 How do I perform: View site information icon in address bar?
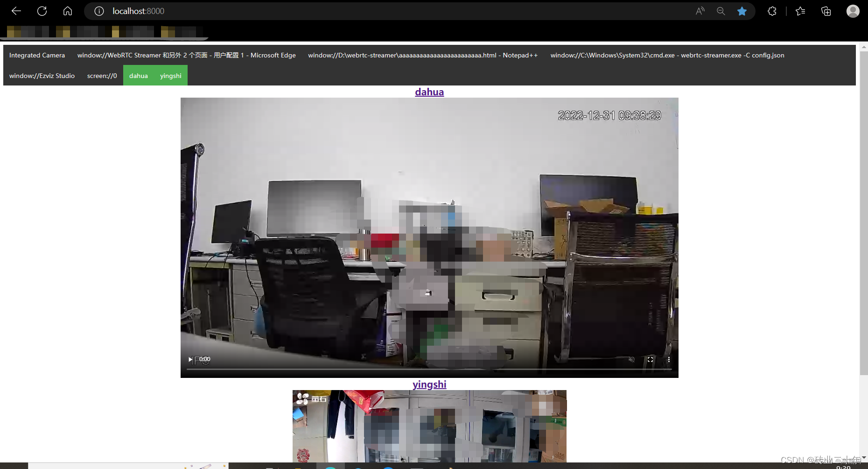pos(99,11)
